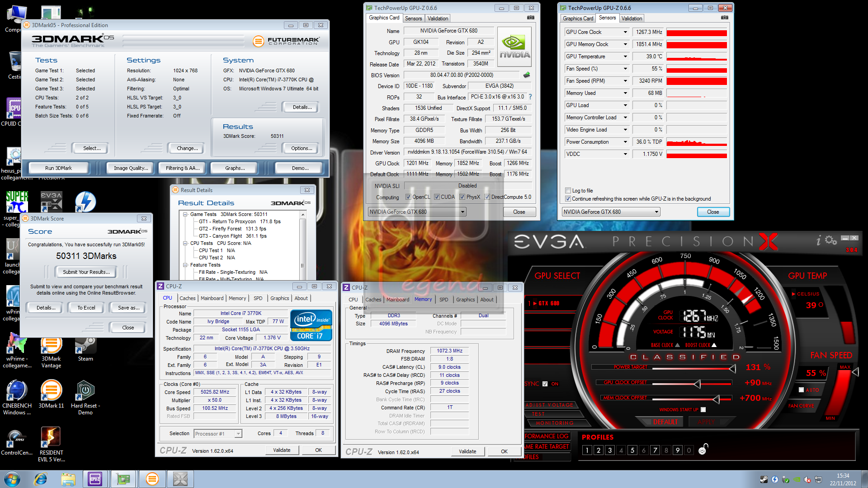Screen dimensions: 868x488
Task: Click the Result Details vertical scrollbar
Action: coord(302,246)
